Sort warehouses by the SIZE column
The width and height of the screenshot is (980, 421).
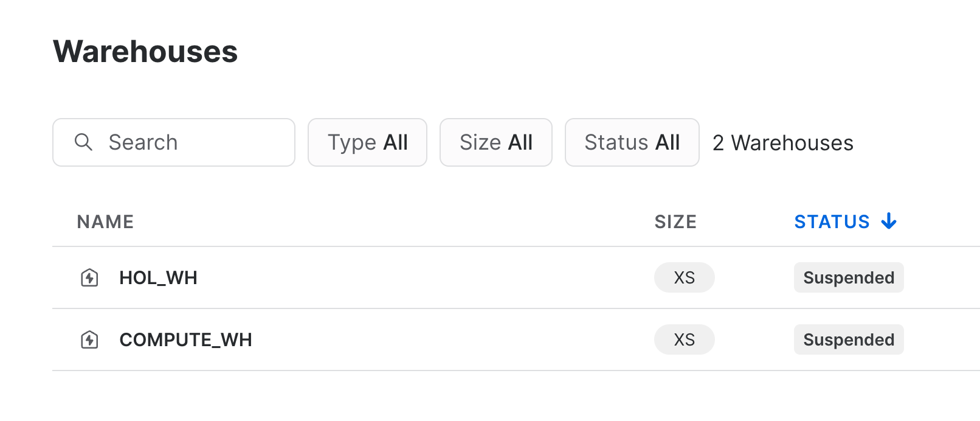(675, 222)
